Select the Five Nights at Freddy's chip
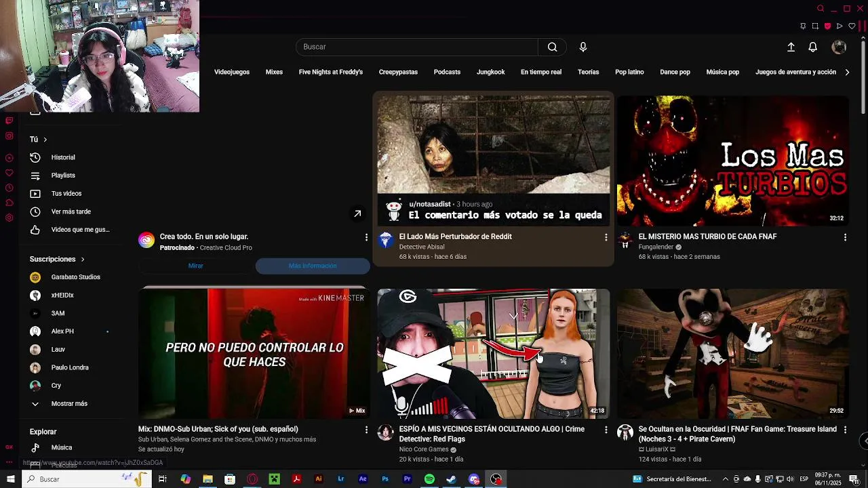 point(331,72)
